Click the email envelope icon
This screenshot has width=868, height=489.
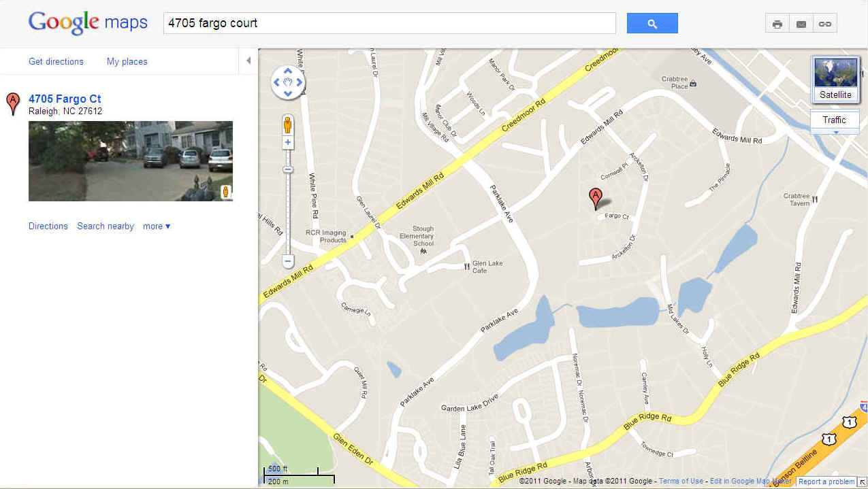pyautogui.click(x=801, y=24)
